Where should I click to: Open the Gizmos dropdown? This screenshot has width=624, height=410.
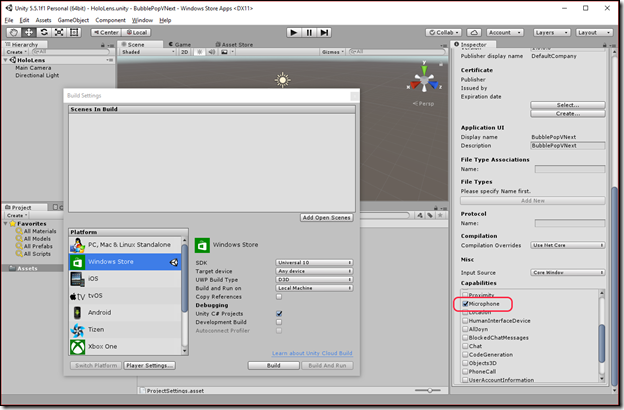pyautogui.click(x=333, y=52)
